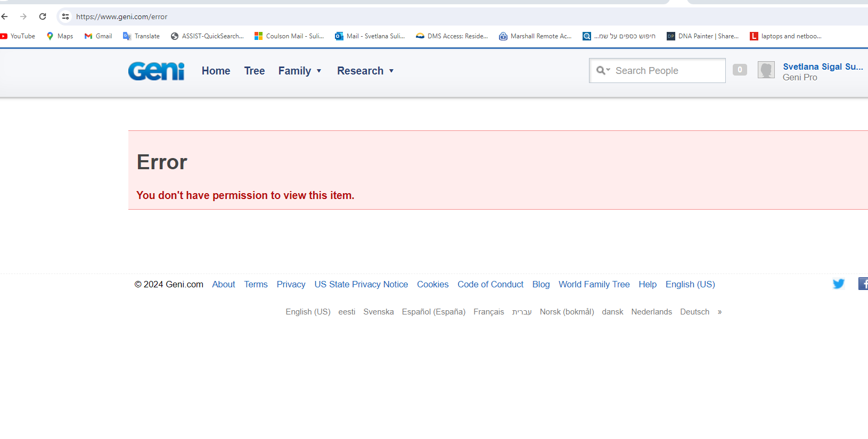The image size is (868, 439).
Task: Open the notifications counter badge
Action: [x=740, y=70]
